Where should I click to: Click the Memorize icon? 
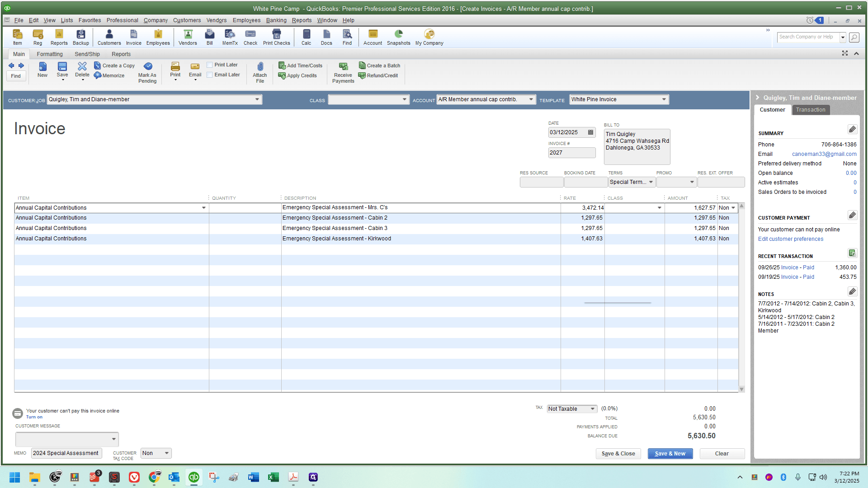coord(109,75)
